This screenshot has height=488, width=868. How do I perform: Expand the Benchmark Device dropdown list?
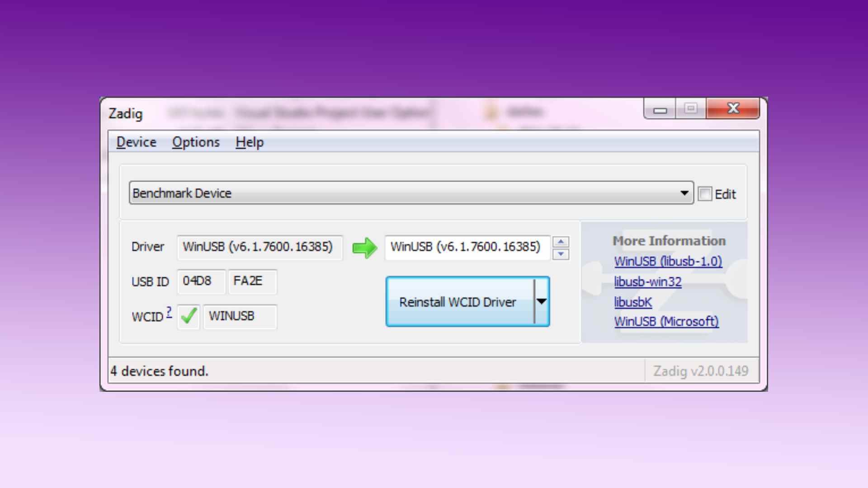[684, 193]
